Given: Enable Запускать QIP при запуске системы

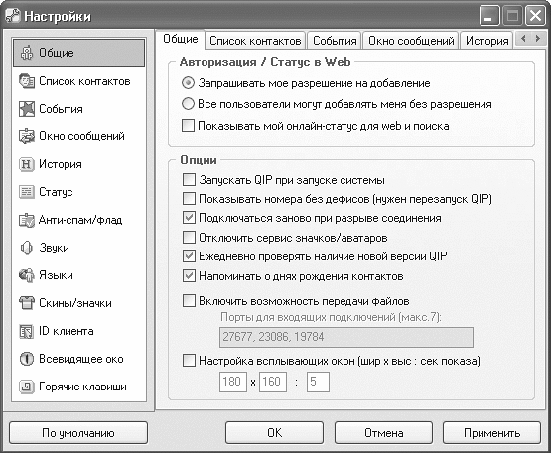Looking at the screenshot, I should coord(189,180).
